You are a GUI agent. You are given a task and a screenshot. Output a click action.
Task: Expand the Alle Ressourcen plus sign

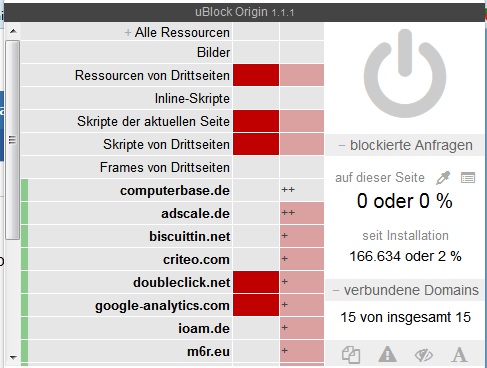click(127, 33)
